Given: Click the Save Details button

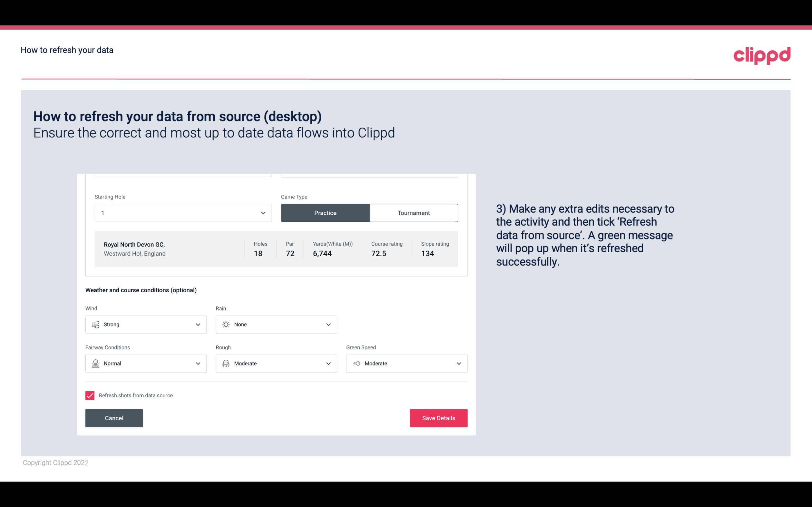Looking at the screenshot, I should pyautogui.click(x=438, y=418).
